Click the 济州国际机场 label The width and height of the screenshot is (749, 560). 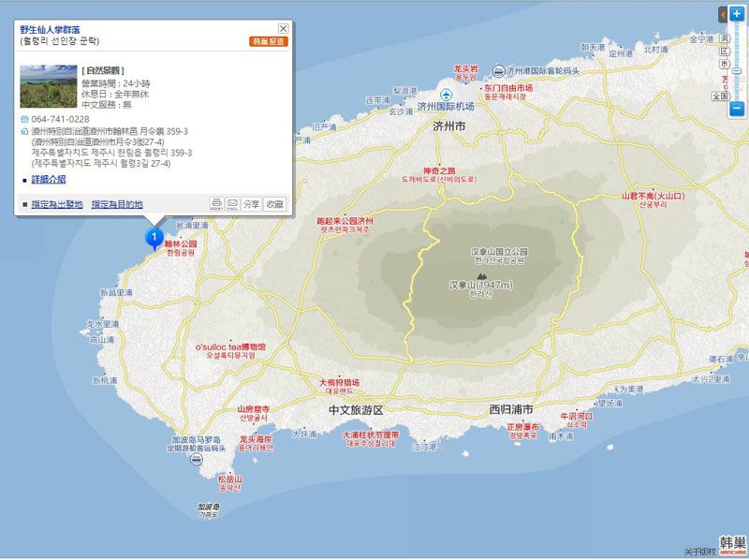[x=446, y=107]
